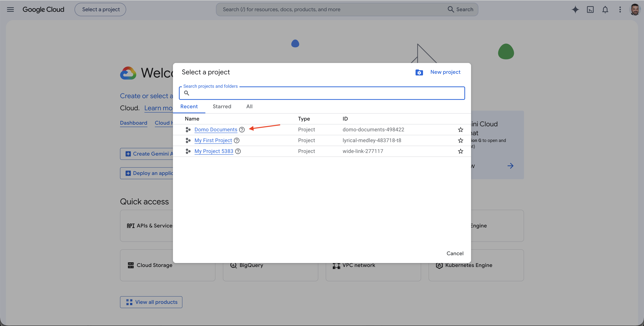Click the arrow on the Gemini Cloud card

coord(510,166)
